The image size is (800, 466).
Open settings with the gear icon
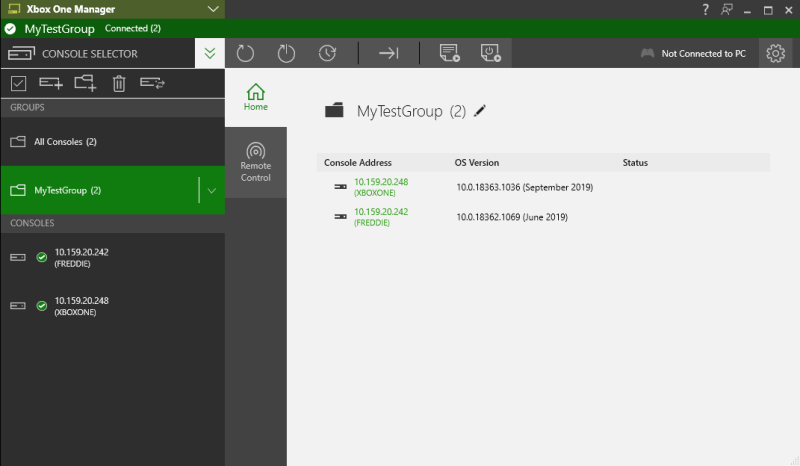point(776,53)
